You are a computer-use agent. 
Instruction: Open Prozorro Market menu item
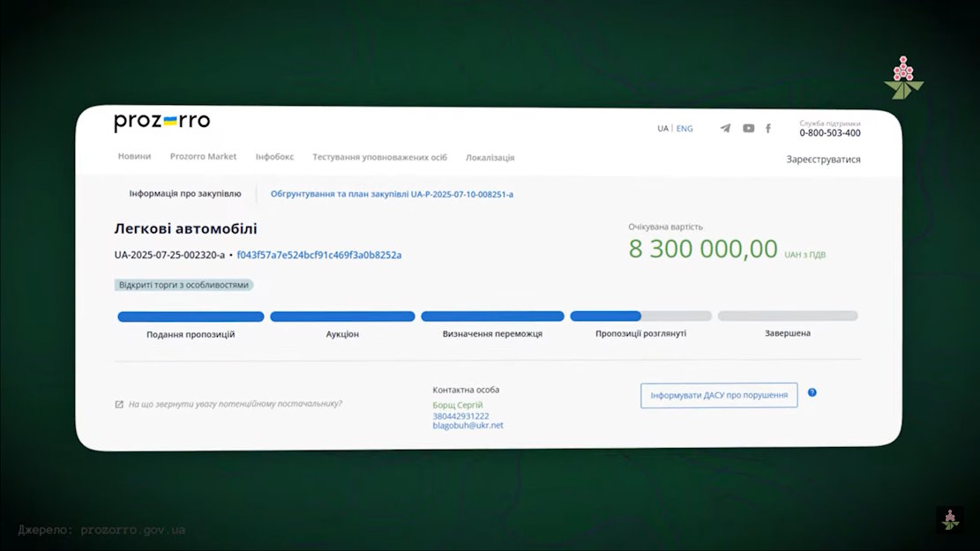coord(203,157)
